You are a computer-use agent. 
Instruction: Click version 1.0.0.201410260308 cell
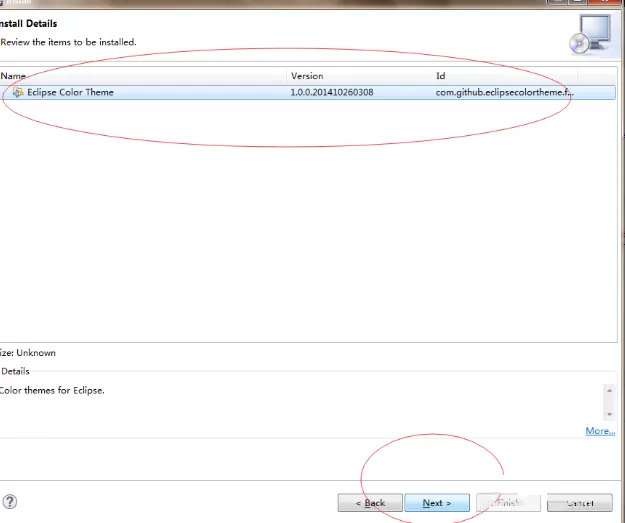(332, 92)
